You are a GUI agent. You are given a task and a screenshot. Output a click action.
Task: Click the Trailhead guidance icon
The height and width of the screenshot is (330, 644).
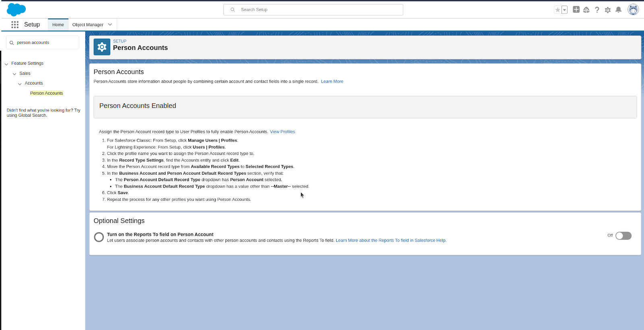pos(586,10)
